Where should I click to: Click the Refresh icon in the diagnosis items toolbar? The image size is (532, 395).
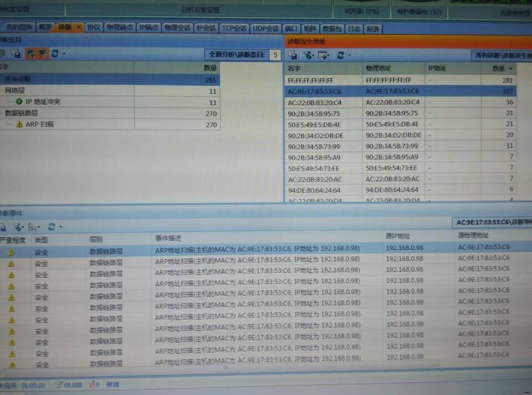click(54, 54)
